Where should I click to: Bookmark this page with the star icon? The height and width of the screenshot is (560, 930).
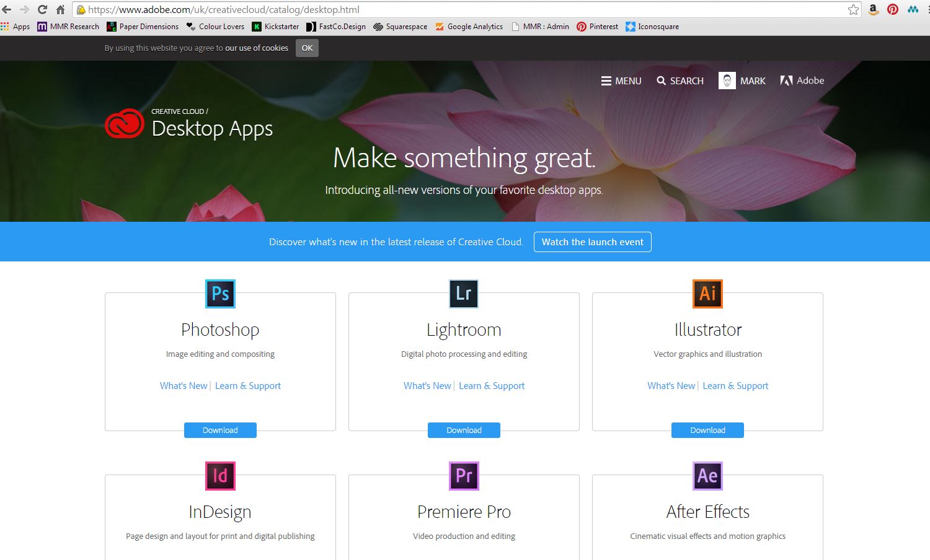[x=854, y=9]
